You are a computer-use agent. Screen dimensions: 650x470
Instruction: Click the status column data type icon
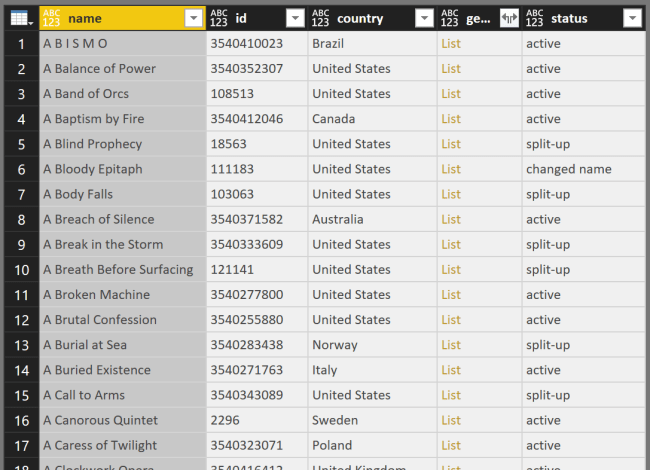(535, 18)
